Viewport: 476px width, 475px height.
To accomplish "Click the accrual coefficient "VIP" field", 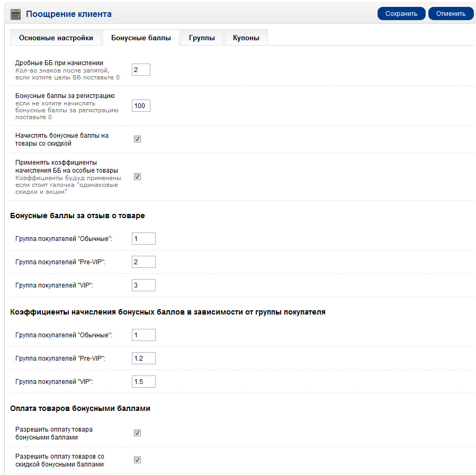I will (143, 382).
